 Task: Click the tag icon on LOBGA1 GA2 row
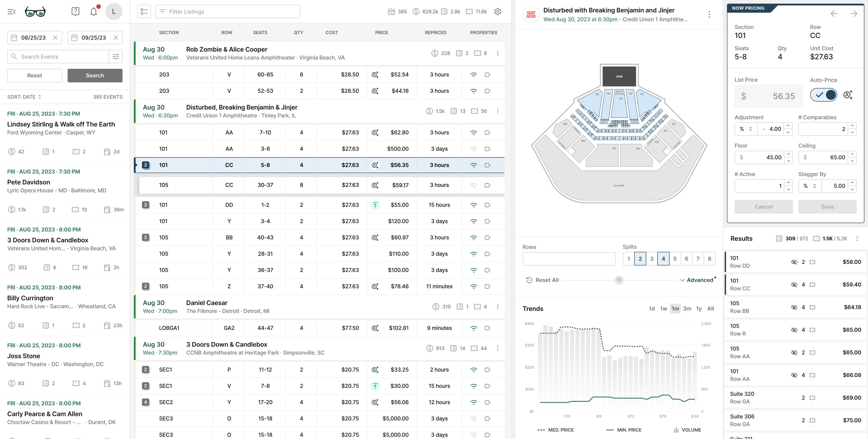[487, 328]
